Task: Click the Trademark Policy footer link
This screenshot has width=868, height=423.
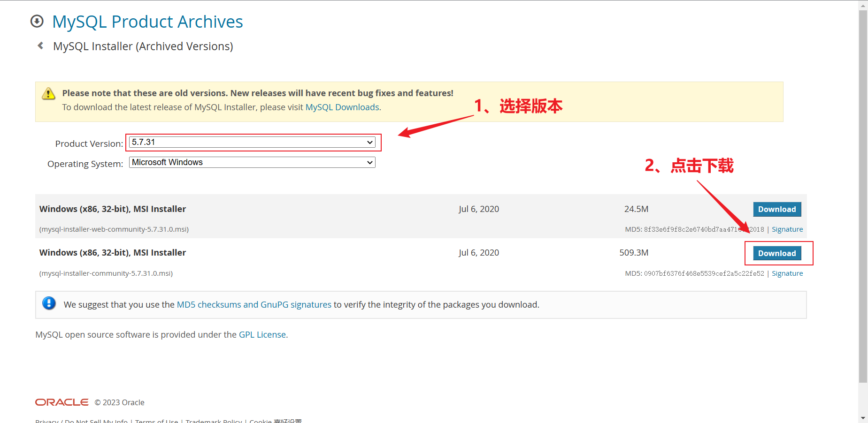Action: click(x=214, y=421)
